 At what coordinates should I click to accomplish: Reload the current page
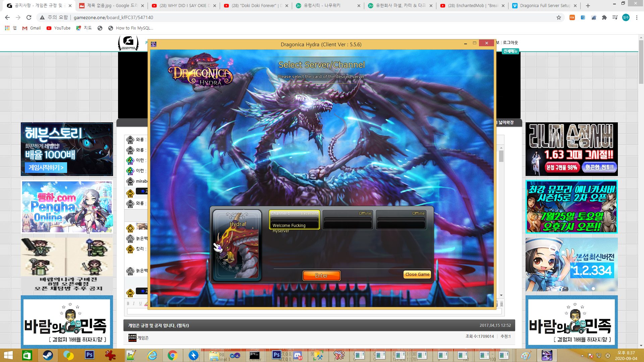pos(29,17)
